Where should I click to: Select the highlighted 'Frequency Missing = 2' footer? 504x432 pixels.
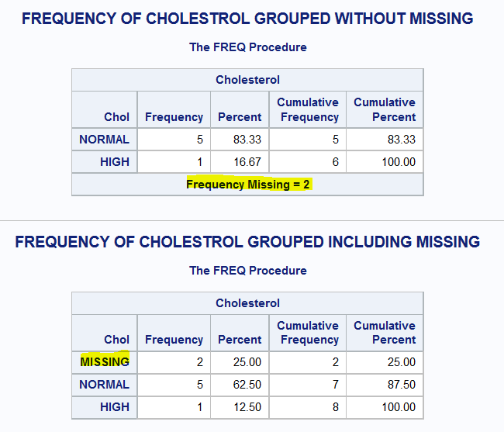248,184
